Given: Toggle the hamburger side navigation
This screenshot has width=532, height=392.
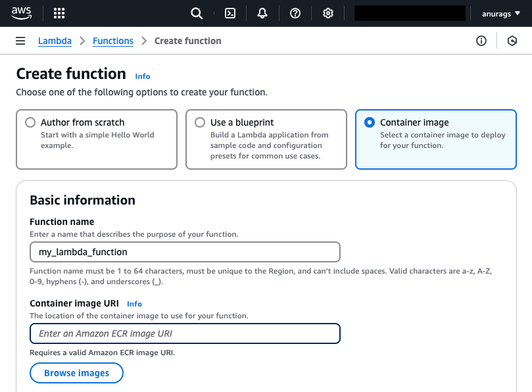Looking at the screenshot, I should (x=20, y=41).
